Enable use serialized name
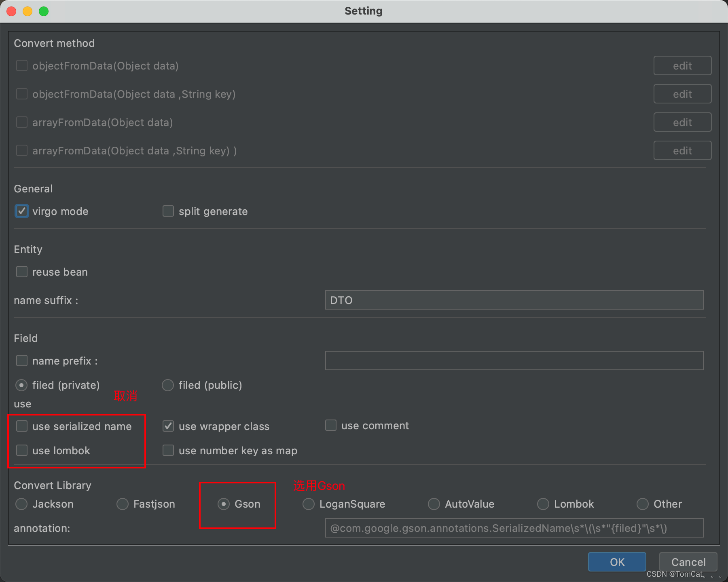This screenshot has height=582, width=728. click(x=22, y=426)
